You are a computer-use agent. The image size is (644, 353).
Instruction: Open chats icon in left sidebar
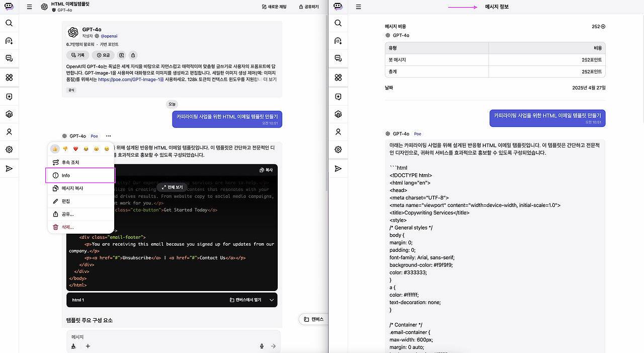pyautogui.click(x=9, y=58)
